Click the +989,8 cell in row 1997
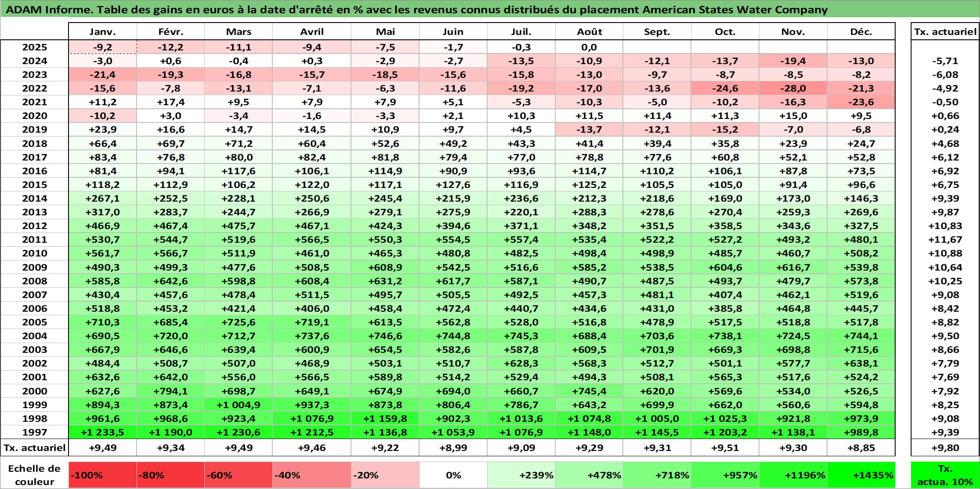 click(861, 432)
